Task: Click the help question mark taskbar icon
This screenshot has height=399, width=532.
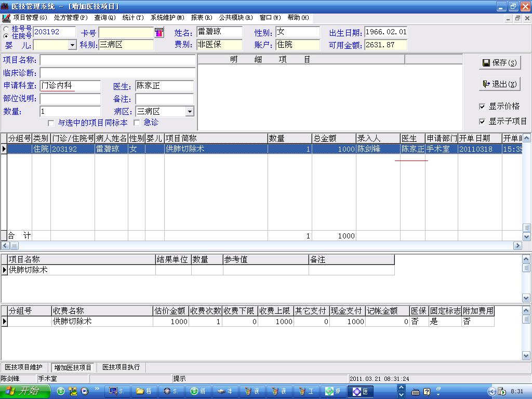Action: point(427,392)
